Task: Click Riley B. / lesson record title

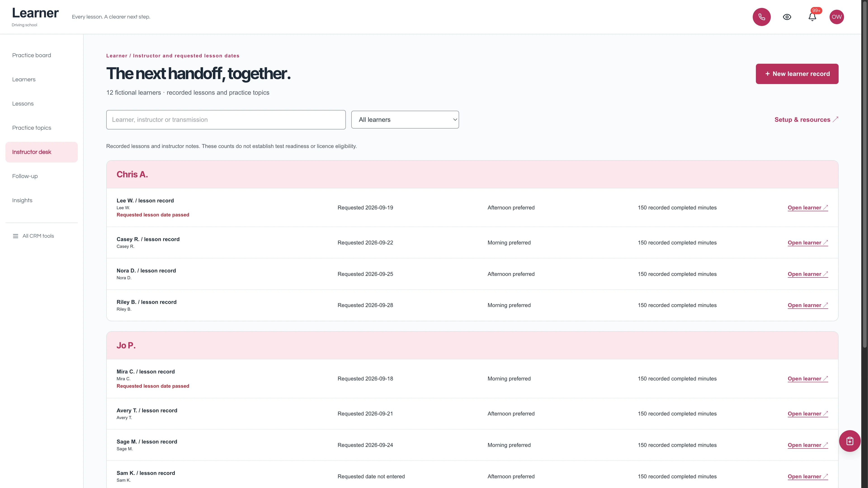Action: pos(146,302)
